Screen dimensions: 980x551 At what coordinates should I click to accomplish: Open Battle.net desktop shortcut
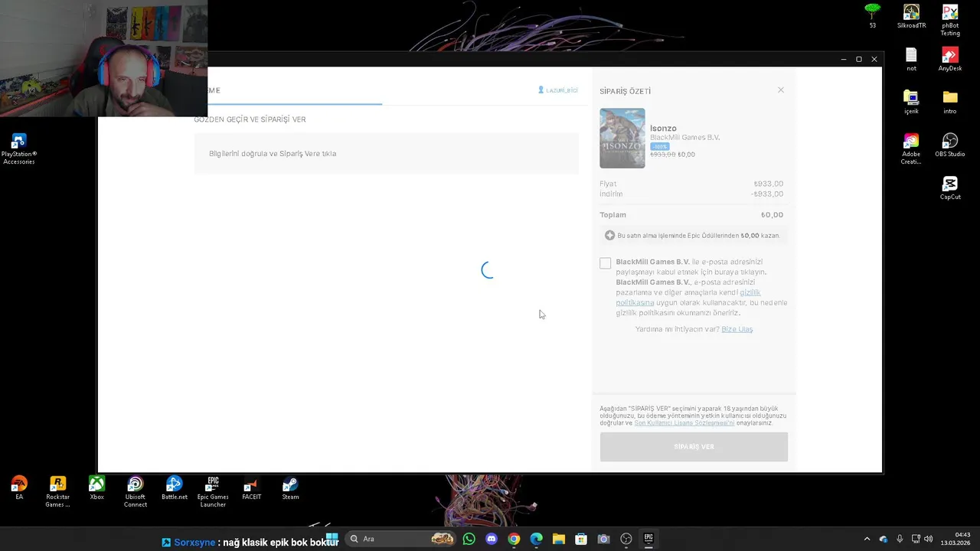pyautogui.click(x=175, y=488)
